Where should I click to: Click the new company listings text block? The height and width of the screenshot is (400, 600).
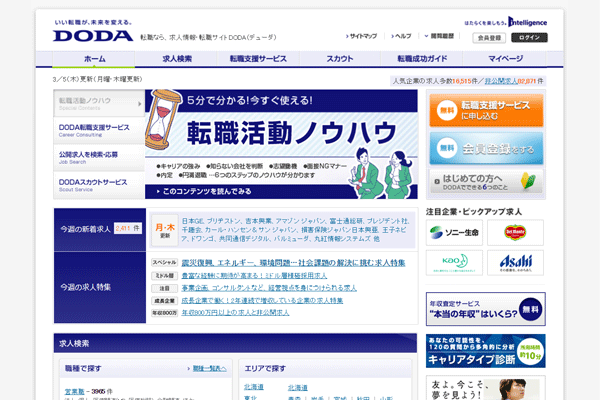coord(295,230)
